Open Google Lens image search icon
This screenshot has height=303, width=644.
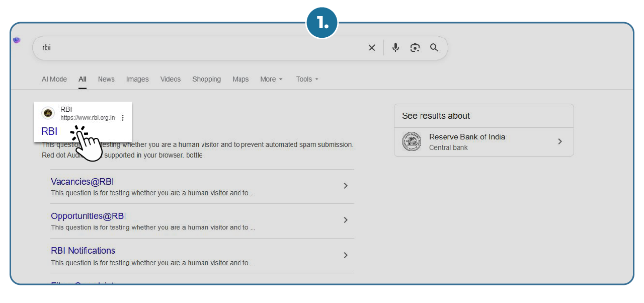[x=415, y=48]
